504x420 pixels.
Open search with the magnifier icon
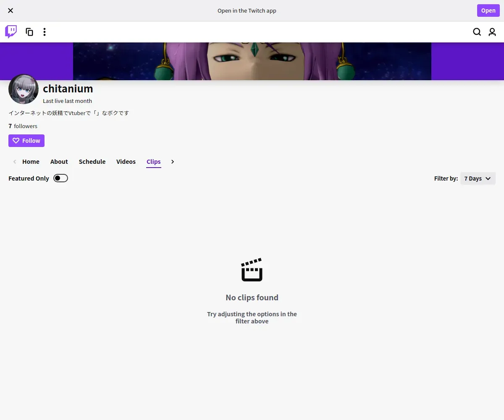pos(477,32)
